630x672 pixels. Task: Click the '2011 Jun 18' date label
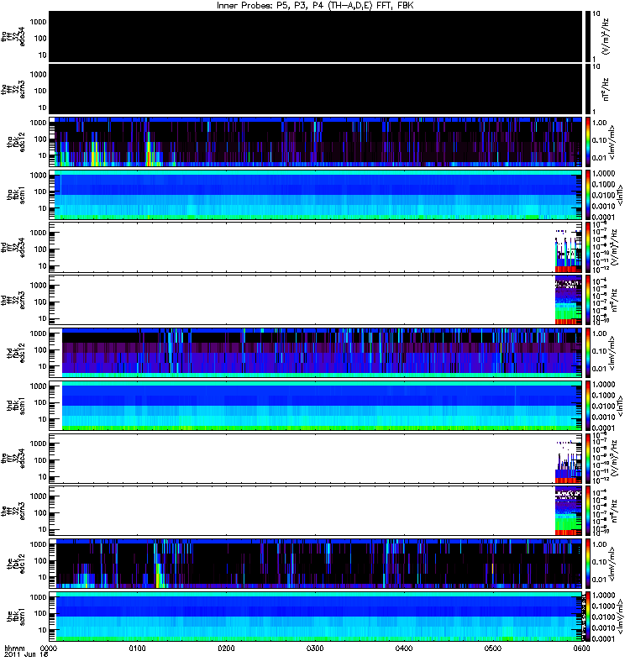26,654
